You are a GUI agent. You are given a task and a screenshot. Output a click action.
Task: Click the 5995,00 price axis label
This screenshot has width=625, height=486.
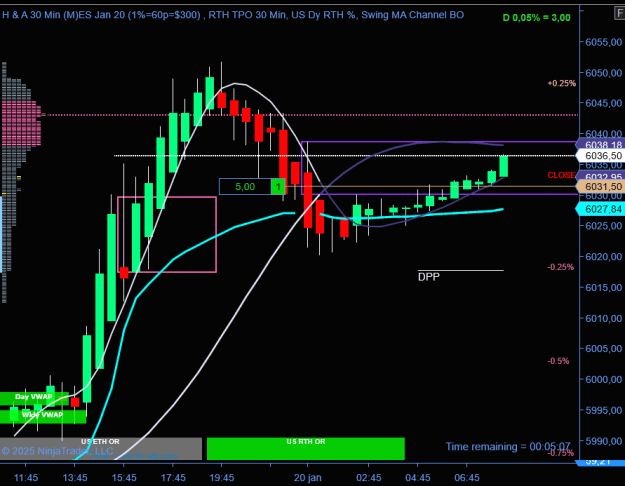603,410
